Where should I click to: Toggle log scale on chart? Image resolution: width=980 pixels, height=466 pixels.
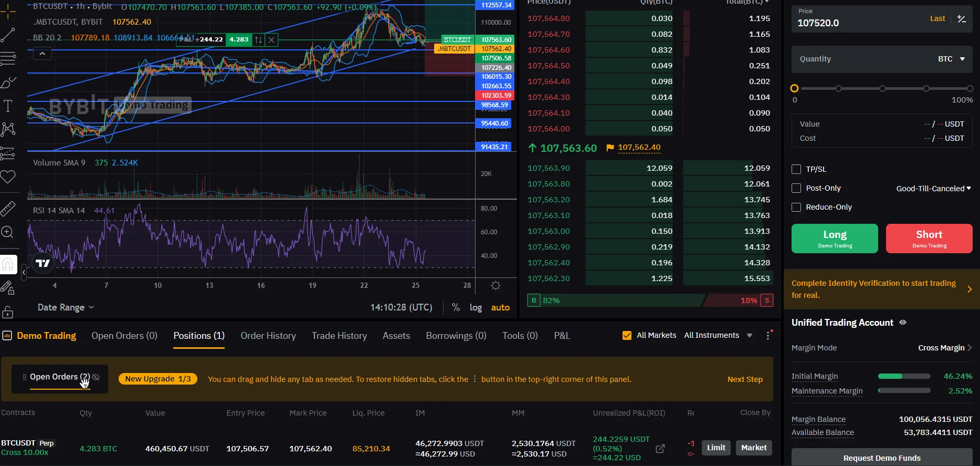[476, 307]
